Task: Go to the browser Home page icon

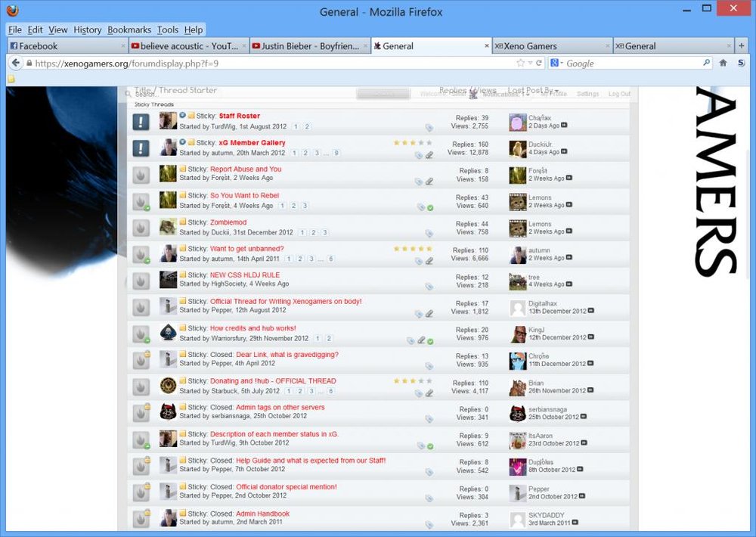Action: (723, 63)
